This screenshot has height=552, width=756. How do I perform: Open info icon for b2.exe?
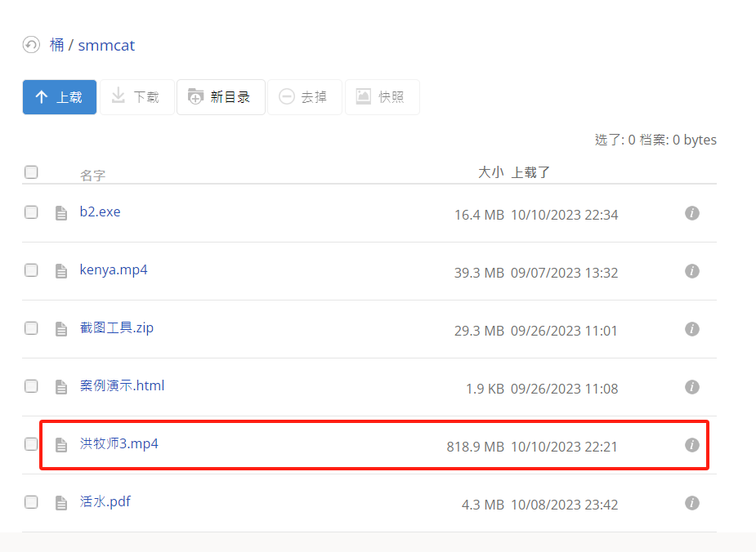691,213
